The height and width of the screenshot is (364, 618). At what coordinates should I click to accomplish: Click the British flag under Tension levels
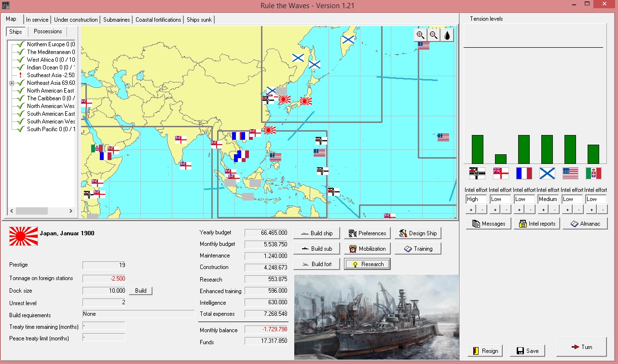tap(500, 173)
